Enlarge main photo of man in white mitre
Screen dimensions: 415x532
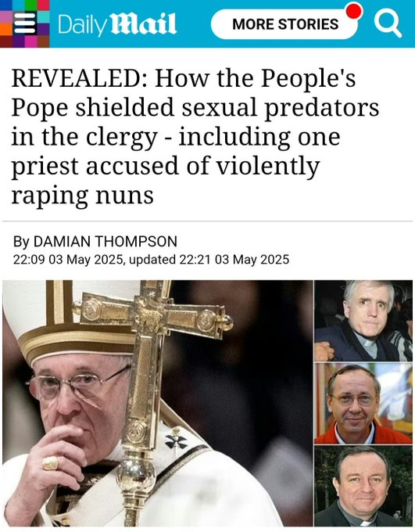click(x=157, y=403)
